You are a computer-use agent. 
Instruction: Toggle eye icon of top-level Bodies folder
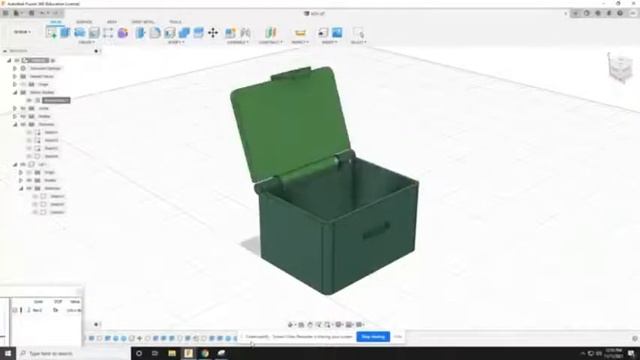[23, 116]
